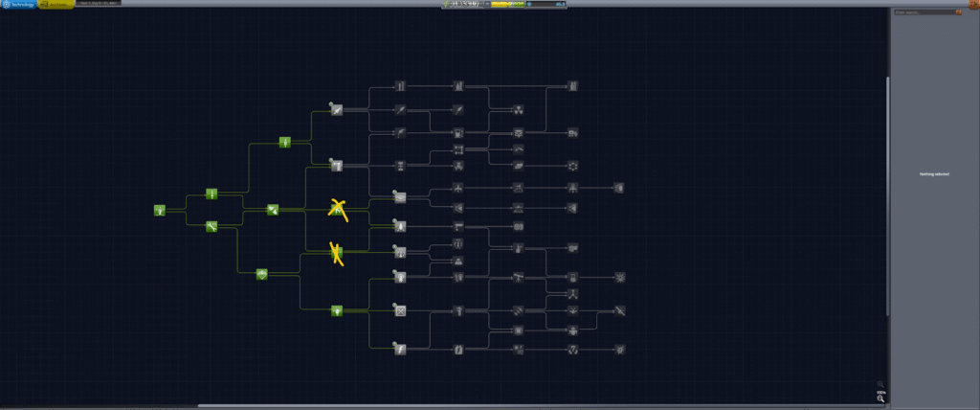Open the Archives tab
The height and width of the screenshot is (410, 980).
[x=56, y=5]
